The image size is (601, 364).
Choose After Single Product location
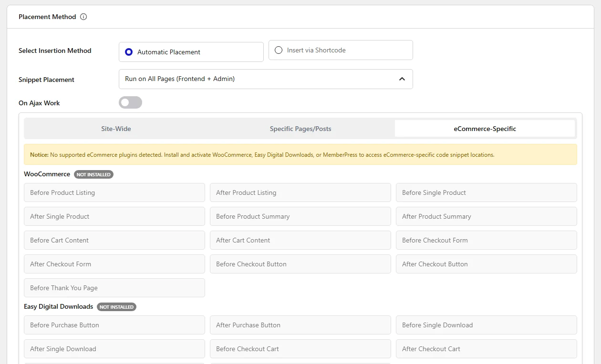tap(114, 216)
